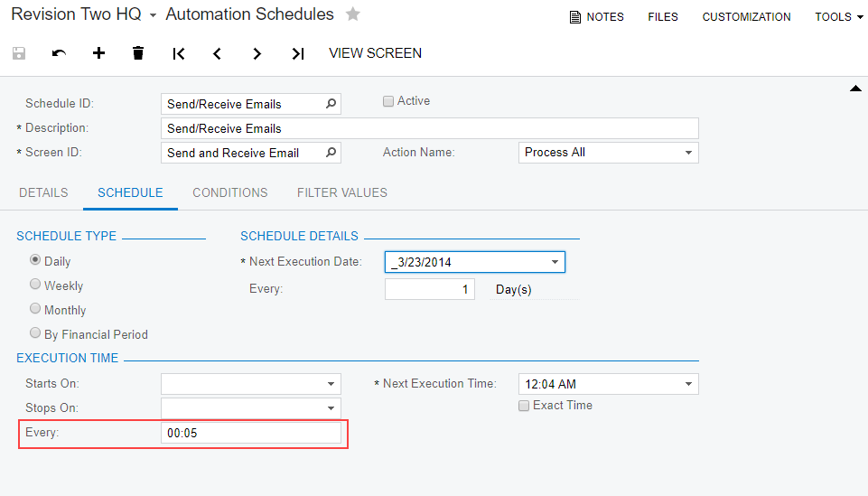Delete schedule with trash icon
The width and height of the screenshot is (868, 496).
click(138, 53)
